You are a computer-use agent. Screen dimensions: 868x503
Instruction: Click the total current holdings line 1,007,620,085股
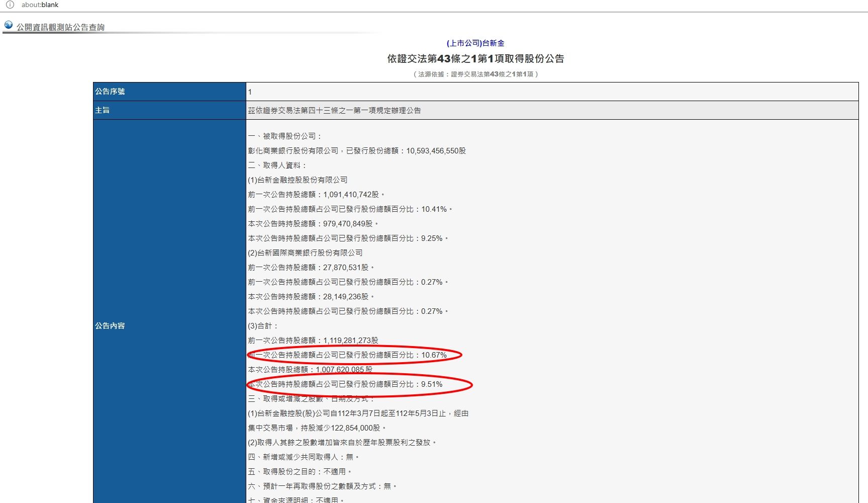pyautogui.click(x=310, y=369)
